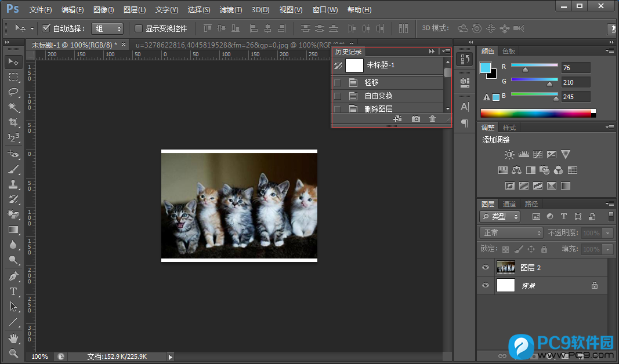This screenshot has height=364, width=619.
Task: Pick the Magic Wand tool
Action: (13, 107)
